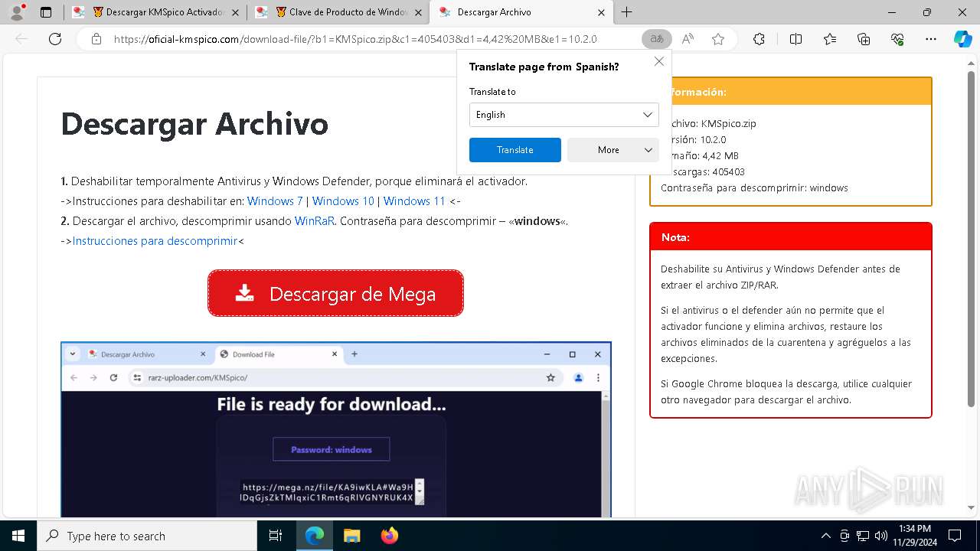Open a new tab with plus icon
Screen dimensions: 980x551
[626, 12]
